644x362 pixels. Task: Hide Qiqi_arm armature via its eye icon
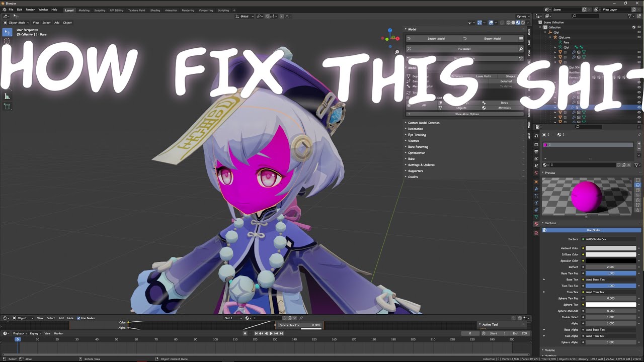tap(639, 37)
